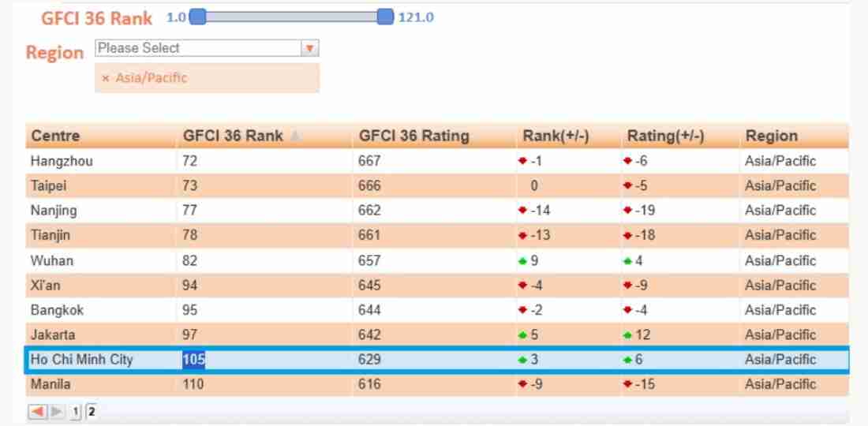Remove the Asia/Pacific filter with the ×
This screenshot has width=868, height=426.
(105, 78)
